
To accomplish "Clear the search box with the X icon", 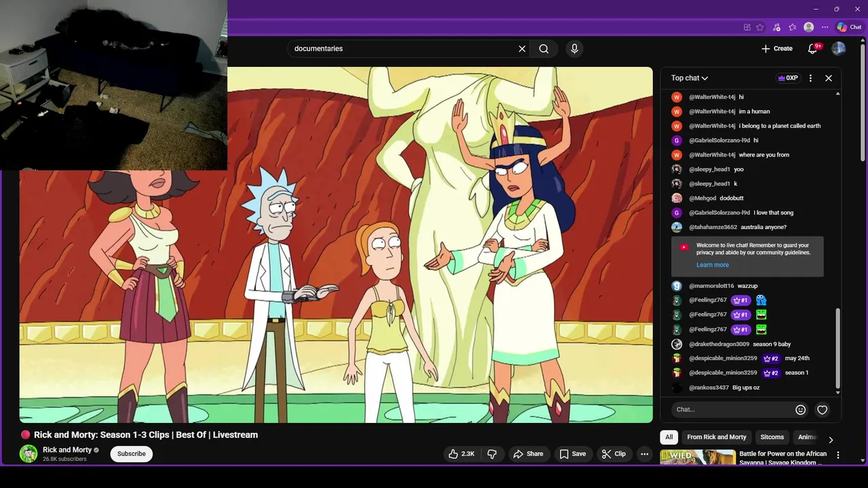I will (x=522, y=49).
